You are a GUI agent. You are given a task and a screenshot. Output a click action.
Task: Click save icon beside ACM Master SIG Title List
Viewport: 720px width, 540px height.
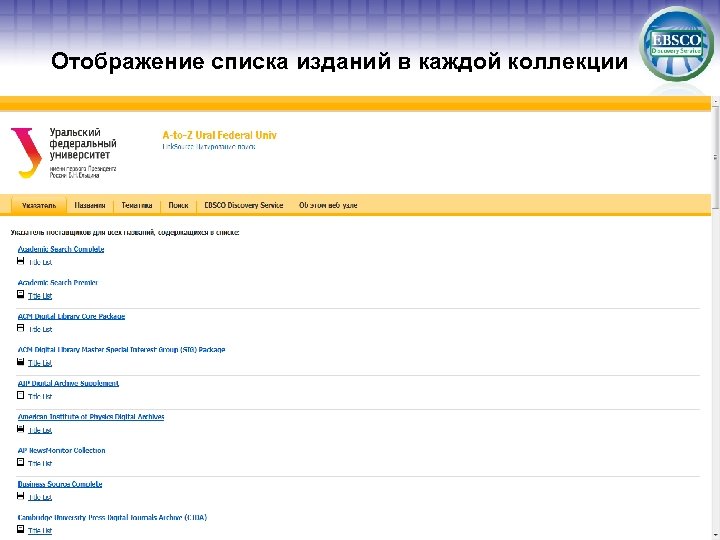21,361
